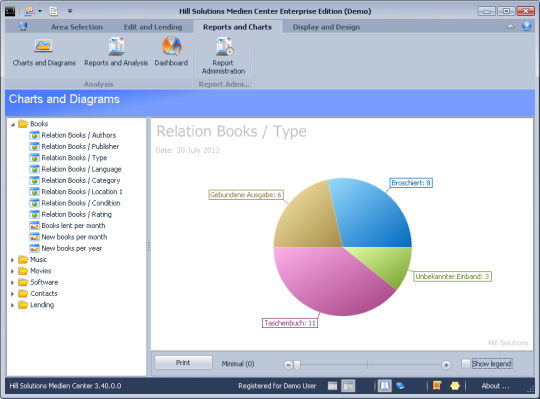This screenshot has height=399, width=540.
Task: Select Reports and Charts tab
Action: click(x=237, y=27)
